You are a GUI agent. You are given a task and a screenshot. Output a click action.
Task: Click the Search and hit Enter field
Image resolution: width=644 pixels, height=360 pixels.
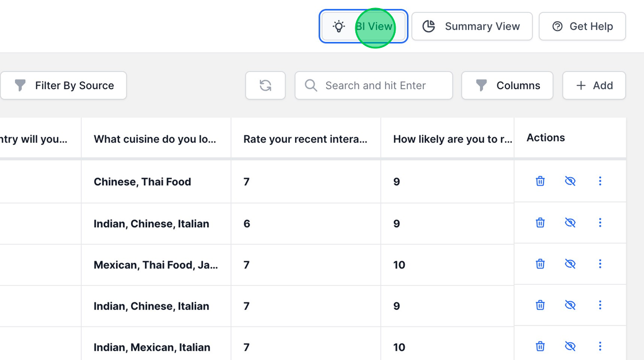tap(374, 85)
